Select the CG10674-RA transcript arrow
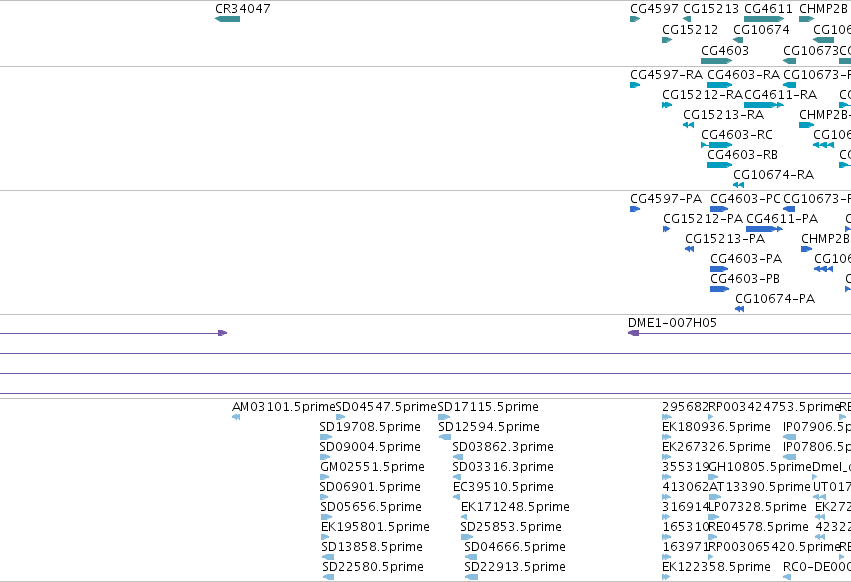This screenshot has width=851, height=582. point(739,185)
